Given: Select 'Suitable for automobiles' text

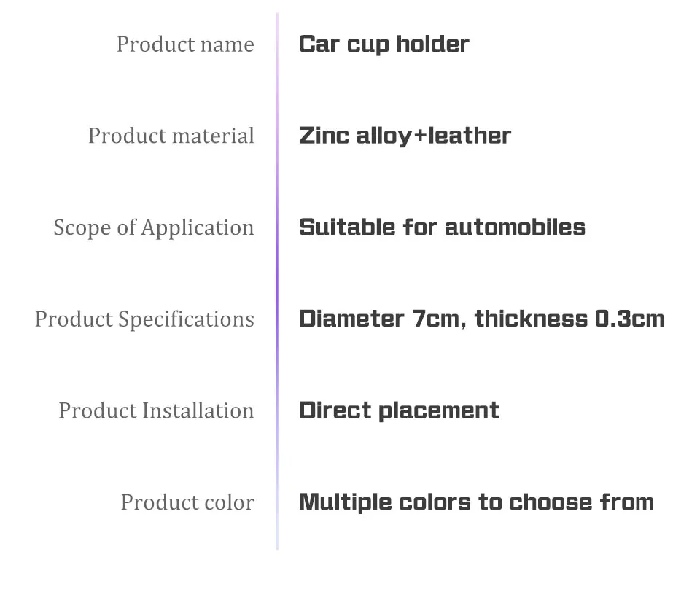Looking at the screenshot, I should point(442,227).
